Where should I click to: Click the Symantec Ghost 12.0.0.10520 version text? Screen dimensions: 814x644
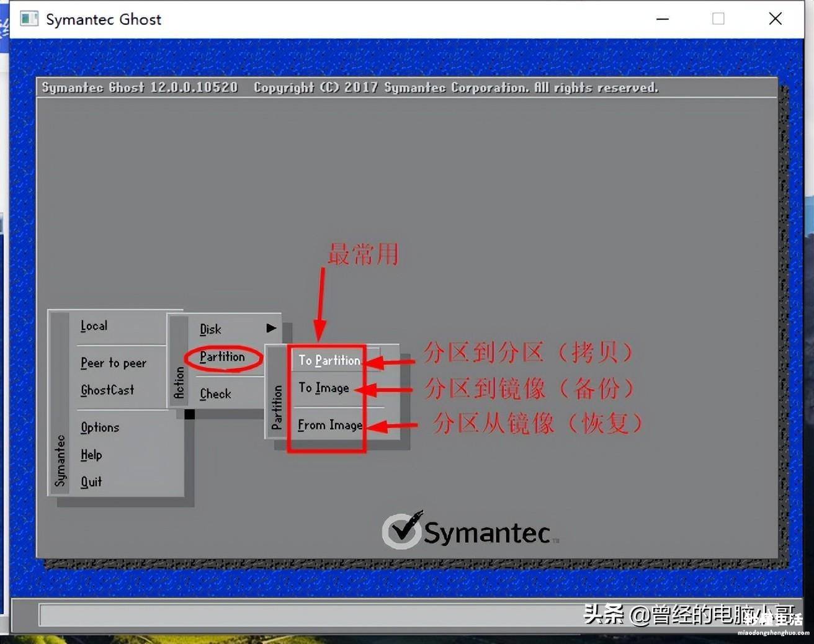click(x=140, y=87)
